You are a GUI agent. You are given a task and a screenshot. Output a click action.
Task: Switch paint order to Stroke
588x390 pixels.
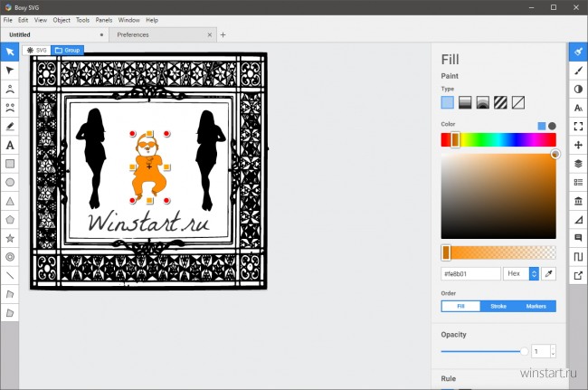point(498,306)
